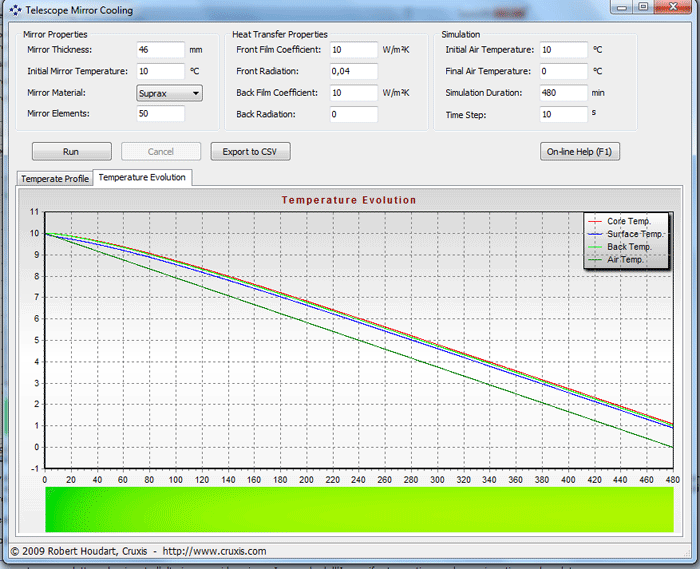This screenshot has height=569, width=700.
Task: Click Core Temp. legend entry
Action: point(620,221)
